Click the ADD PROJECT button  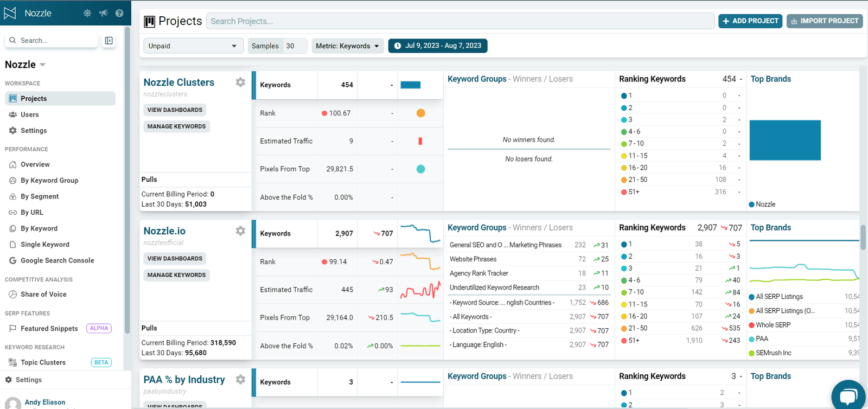[x=750, y=21]
